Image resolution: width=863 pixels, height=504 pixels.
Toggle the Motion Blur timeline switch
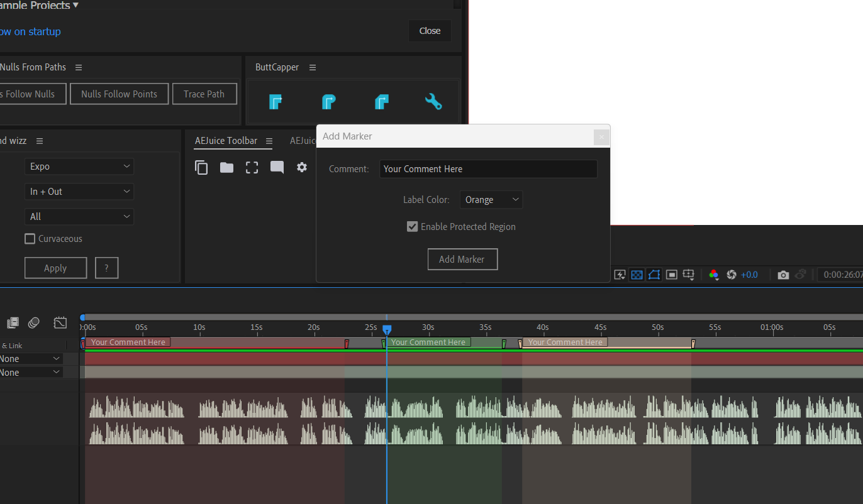click(34, 323)
